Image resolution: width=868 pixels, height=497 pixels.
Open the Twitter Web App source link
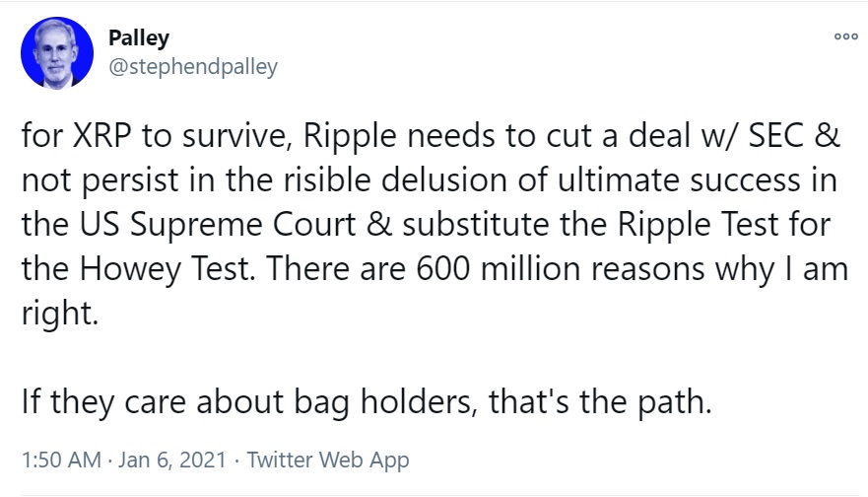tap(328, 461)
